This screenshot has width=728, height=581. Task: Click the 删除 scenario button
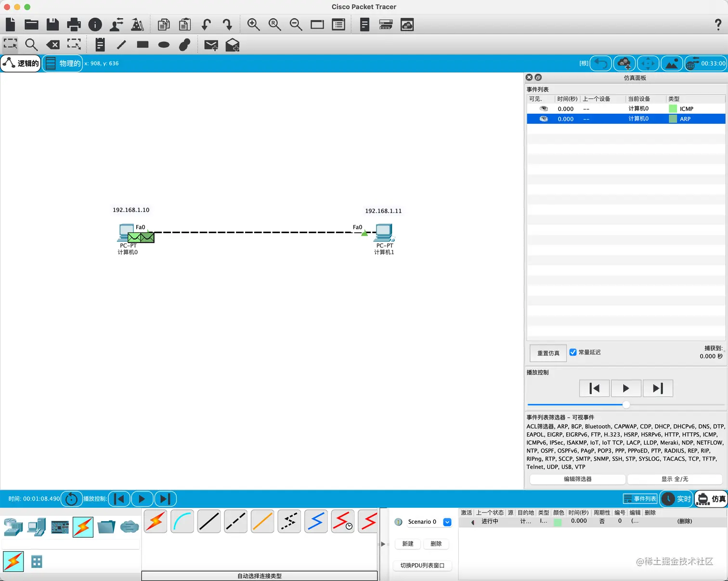(436, 543)
